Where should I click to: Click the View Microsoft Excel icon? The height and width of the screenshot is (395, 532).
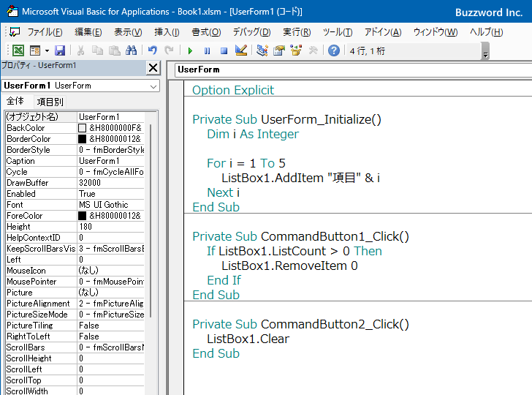18,51
